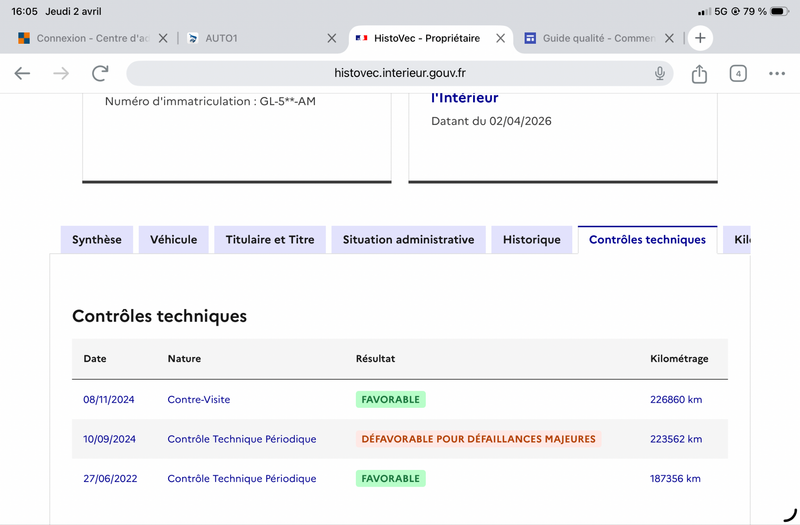
Task: Open the Historique tab
Action: tap(532, 240)
